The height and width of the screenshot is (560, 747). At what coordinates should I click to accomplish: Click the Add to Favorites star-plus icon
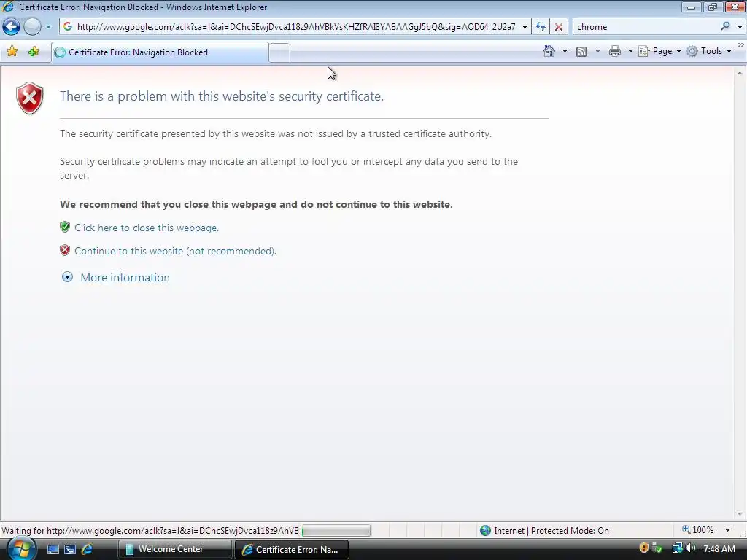point(34,52)
